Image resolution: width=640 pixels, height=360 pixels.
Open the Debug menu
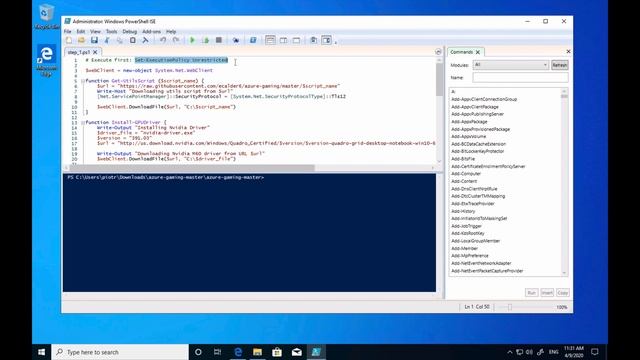coord(129,31)
